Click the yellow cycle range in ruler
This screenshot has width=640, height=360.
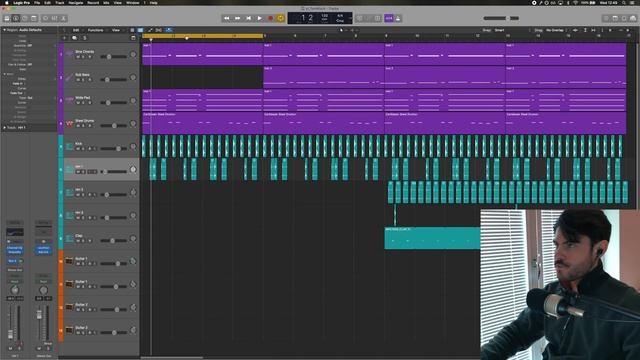coord(202,36)
